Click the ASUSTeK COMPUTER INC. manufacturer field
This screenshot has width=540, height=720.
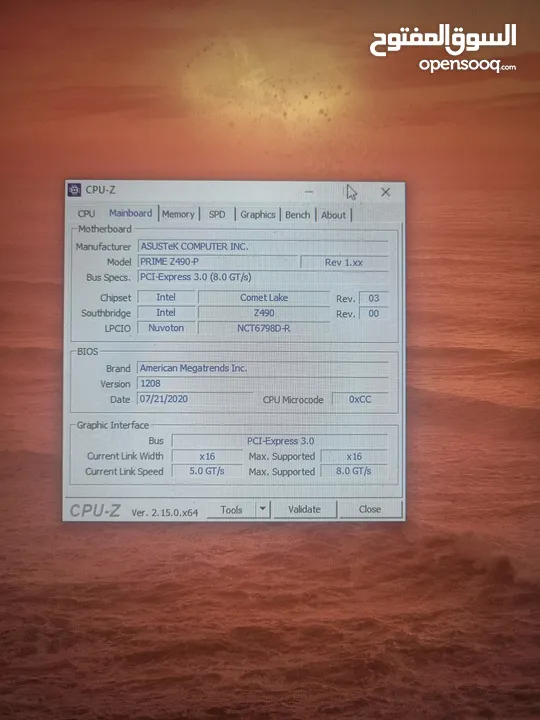[x=263, y=247]
